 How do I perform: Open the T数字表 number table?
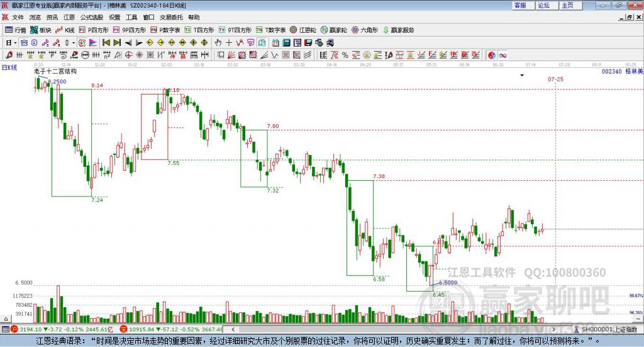[x=270, y=30]
